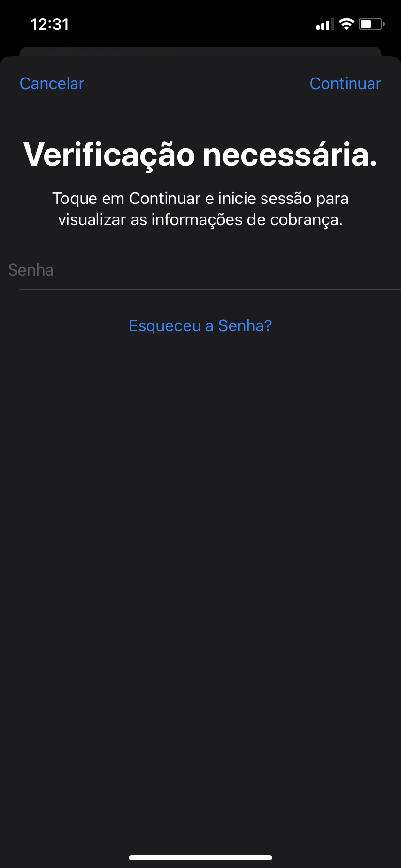Tap the line starting with Toque em Continuar
Image resolution: width=401 pixels, height=868 pixels.
tap(200, 199)
